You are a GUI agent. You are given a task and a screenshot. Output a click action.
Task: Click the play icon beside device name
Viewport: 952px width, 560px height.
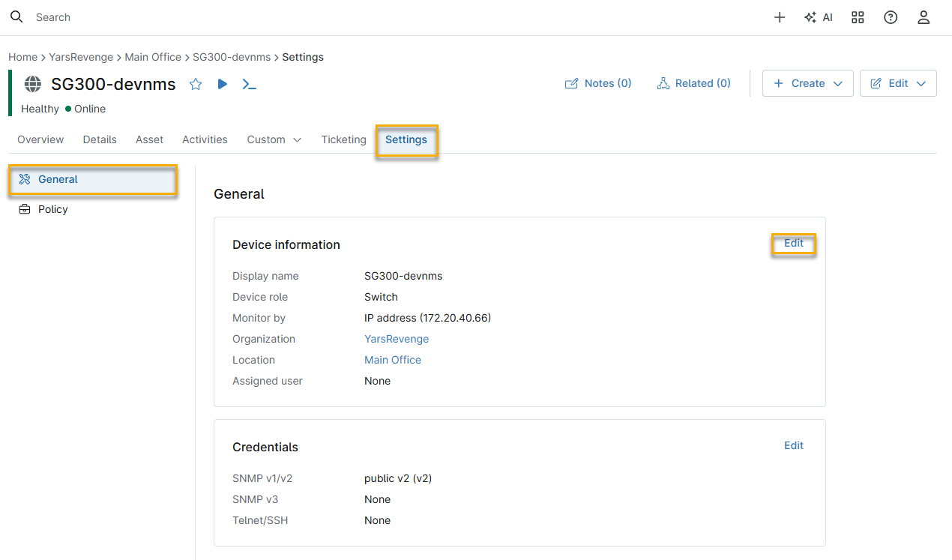223,84
